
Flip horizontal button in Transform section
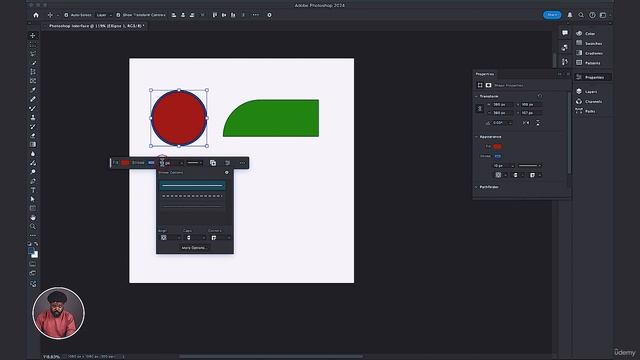pos(526,123)
